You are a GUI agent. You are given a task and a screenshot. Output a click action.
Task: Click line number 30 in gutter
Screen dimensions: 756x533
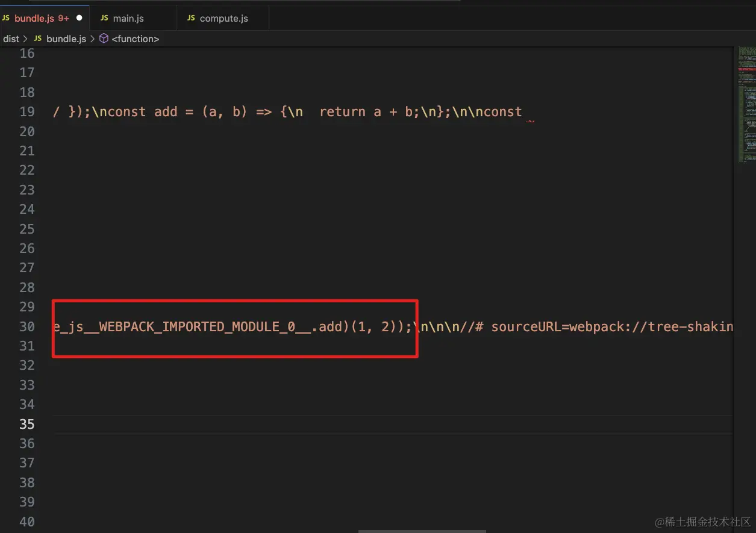tap(27, 326)
